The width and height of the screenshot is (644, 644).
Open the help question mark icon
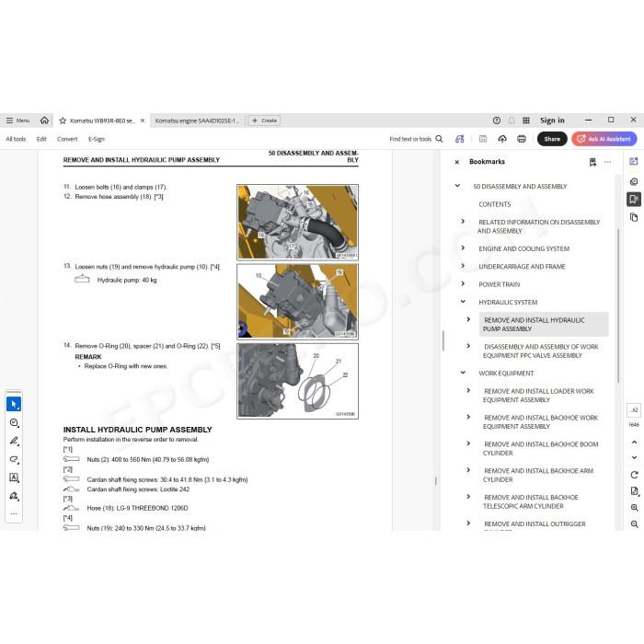click(x=497, y=121)
